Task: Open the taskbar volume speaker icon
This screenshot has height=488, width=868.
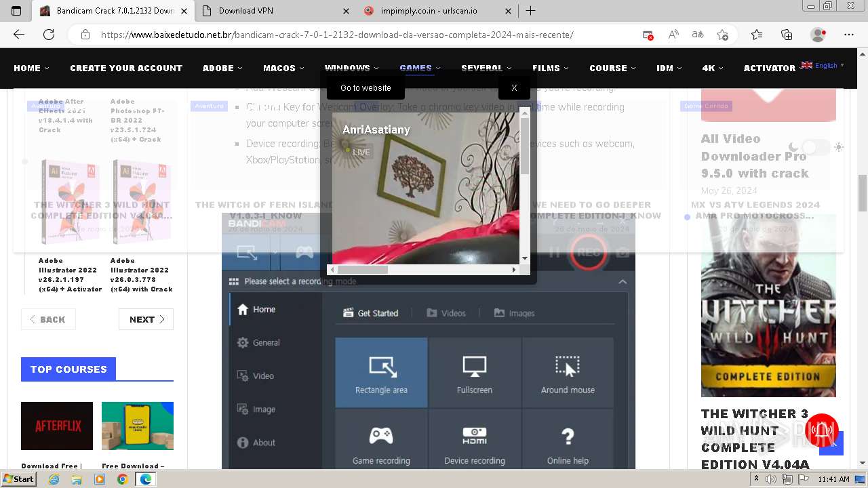Action: [771, 479]
